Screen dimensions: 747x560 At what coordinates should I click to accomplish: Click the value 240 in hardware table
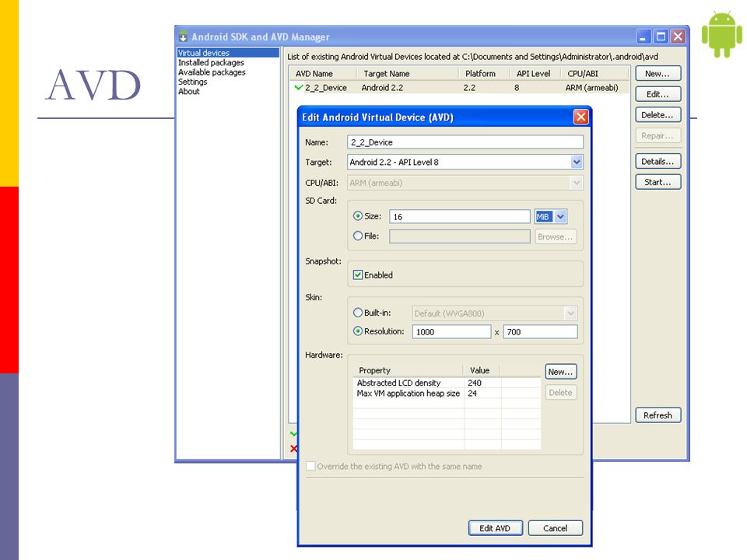(x=475, y=383)
